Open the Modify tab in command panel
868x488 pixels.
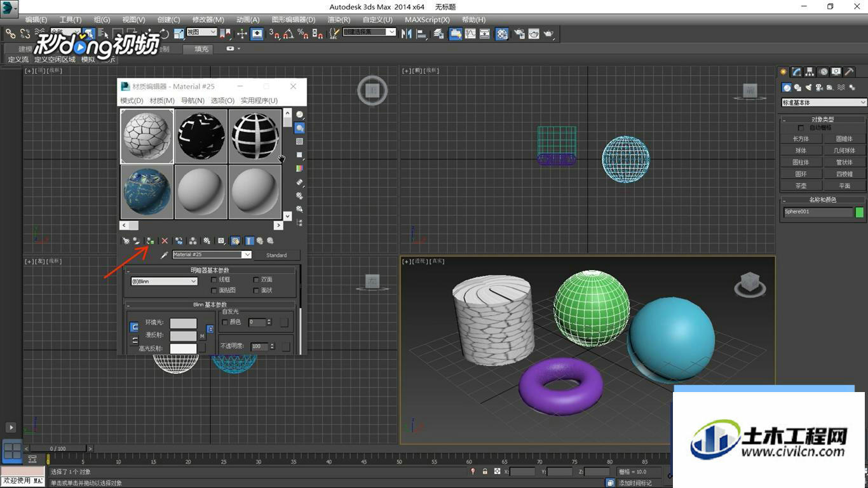797,72
